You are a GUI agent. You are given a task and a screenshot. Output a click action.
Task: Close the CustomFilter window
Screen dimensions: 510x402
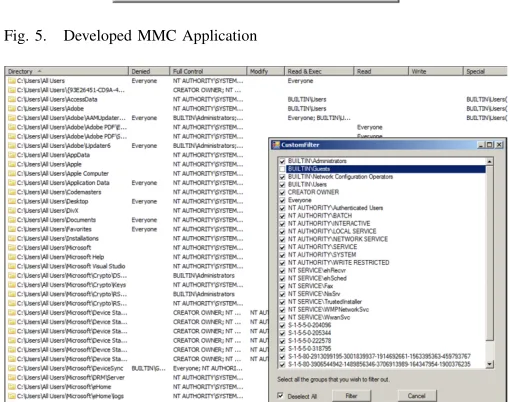pos(499,145)
